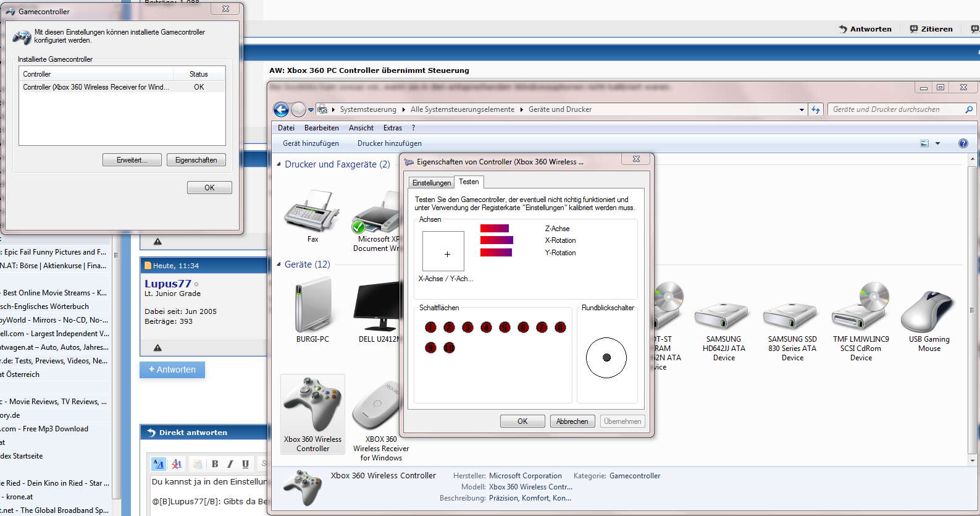Click the X-Rotation axis bar
Screen dimensions: 980x516
point(496,240)
